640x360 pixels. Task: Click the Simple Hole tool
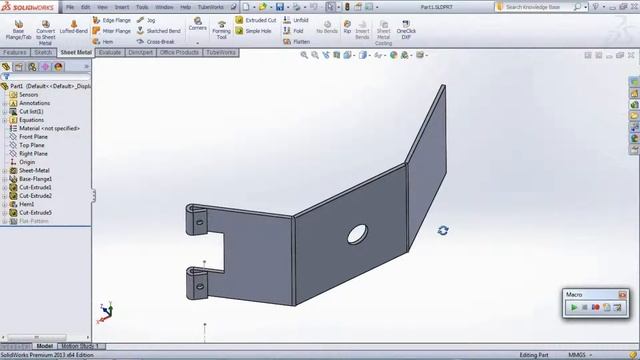tap(253, 31)
